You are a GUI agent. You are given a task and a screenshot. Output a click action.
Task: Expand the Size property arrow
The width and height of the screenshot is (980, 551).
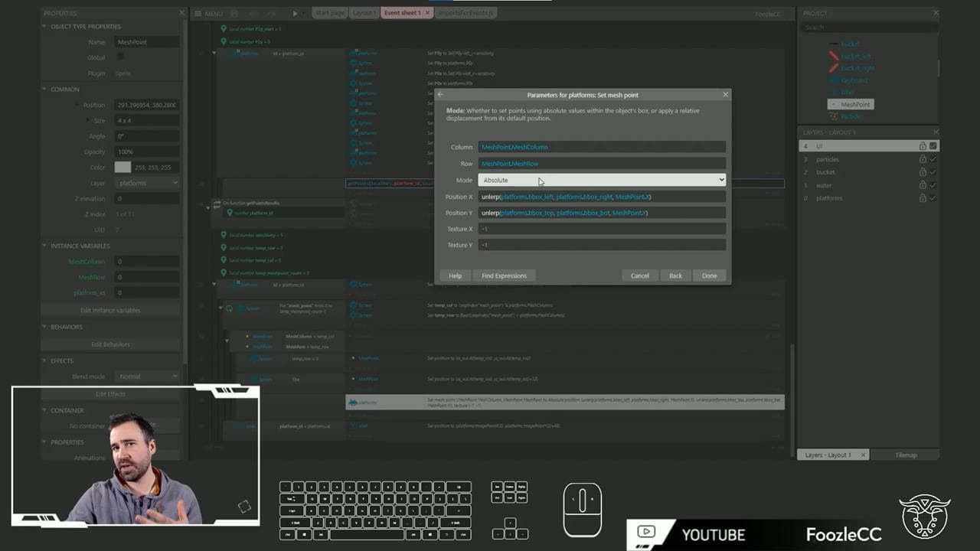(x=87, y=121)
